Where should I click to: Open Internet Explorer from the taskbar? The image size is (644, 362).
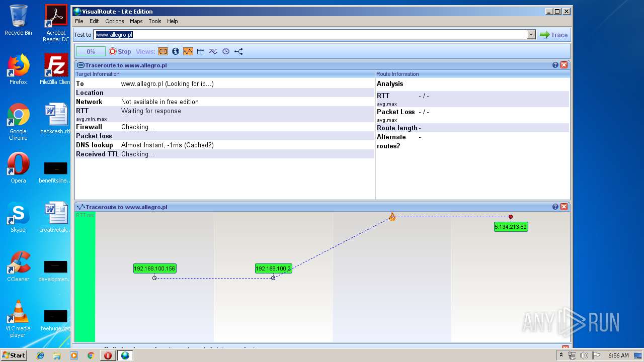click(40, 355)
